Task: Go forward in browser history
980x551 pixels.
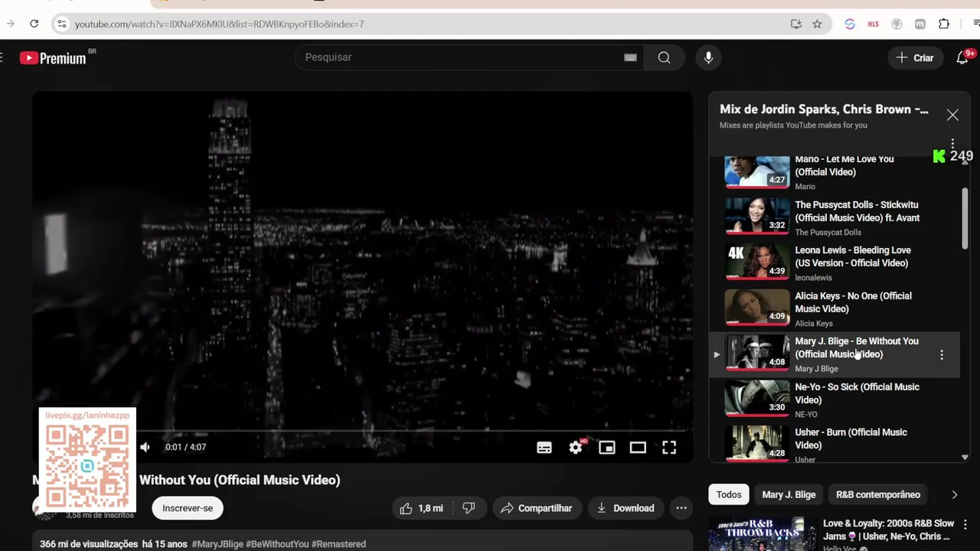Action: [10, 24]
